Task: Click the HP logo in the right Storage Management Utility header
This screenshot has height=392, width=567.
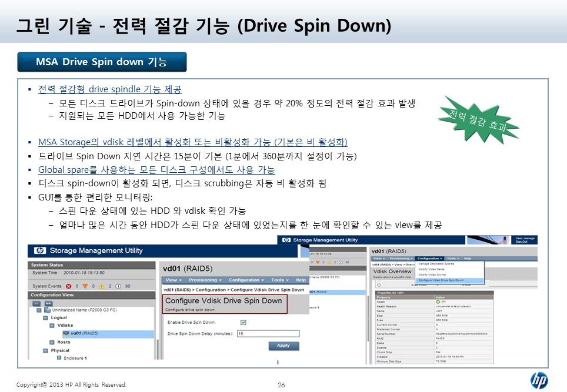Action: pos(286,240)
